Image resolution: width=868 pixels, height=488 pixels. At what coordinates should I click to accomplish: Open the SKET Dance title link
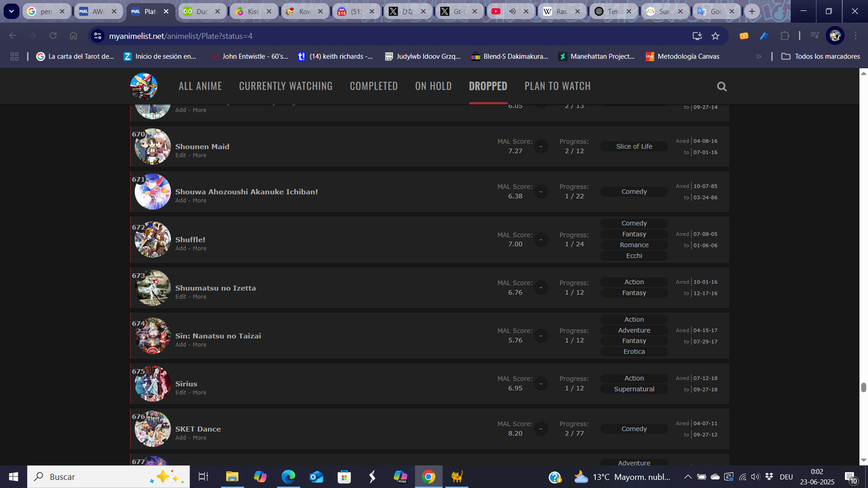tap(198, 429)
